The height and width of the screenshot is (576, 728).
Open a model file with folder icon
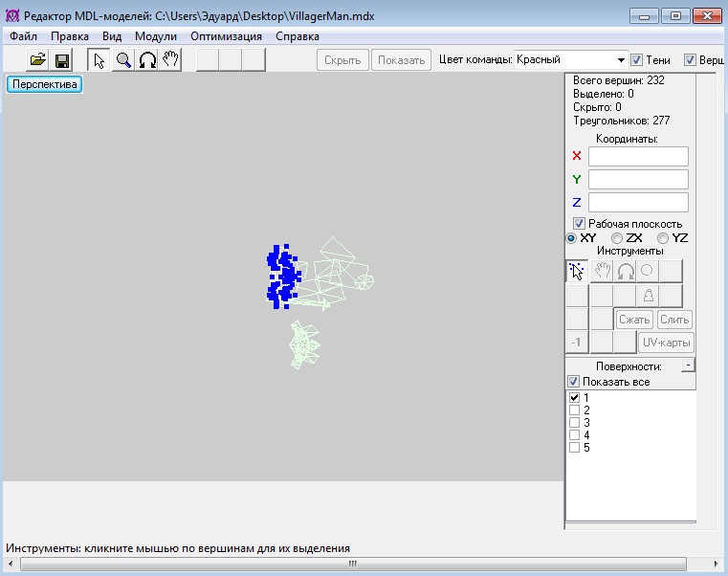[38, 60]
